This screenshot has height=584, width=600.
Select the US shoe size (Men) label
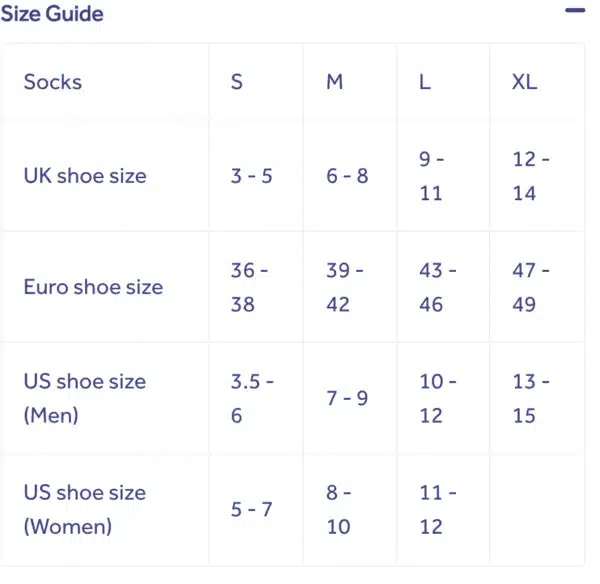pyautogui.click(x=85, y=398)
